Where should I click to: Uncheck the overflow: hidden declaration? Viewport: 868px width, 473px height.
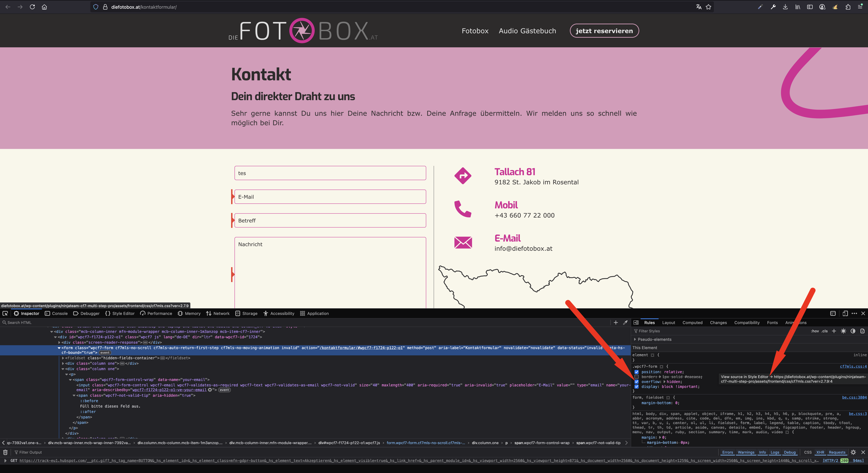click(637, 381)
